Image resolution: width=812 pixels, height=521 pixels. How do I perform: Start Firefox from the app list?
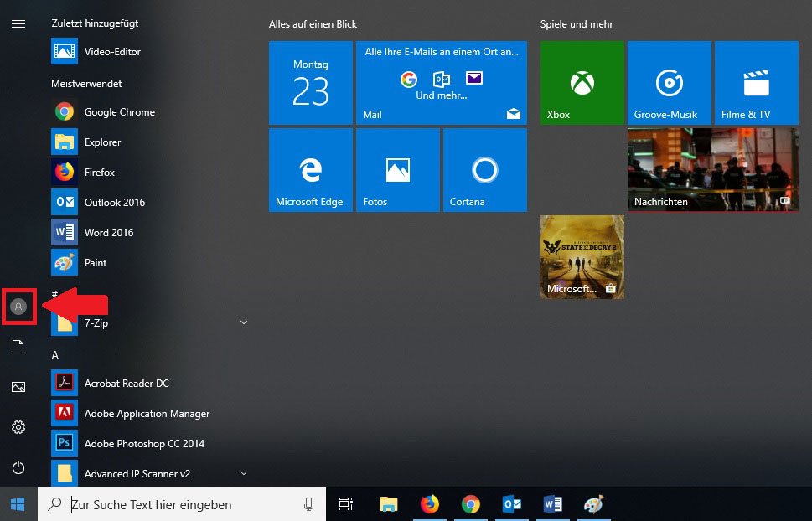pyautogui.click(x=150, y=172)
